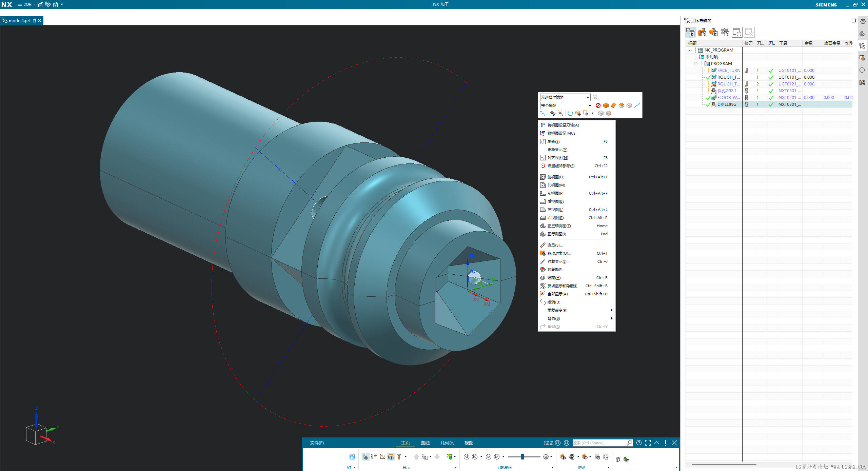Click the save icon in title bar
This screenshot has height=471, width=868.
40,4
